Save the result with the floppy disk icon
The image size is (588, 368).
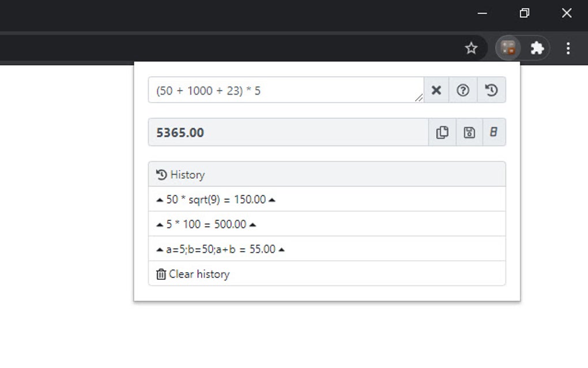coord(469,133)
